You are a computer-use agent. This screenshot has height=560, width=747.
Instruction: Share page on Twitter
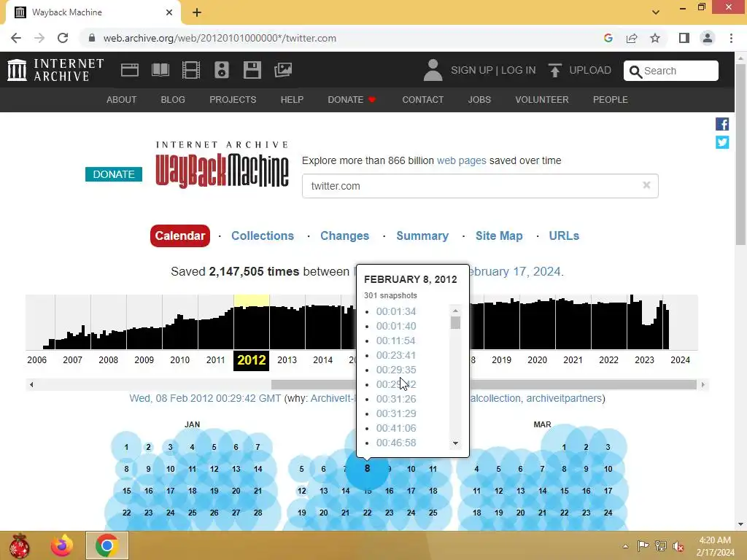pos(722,142)
